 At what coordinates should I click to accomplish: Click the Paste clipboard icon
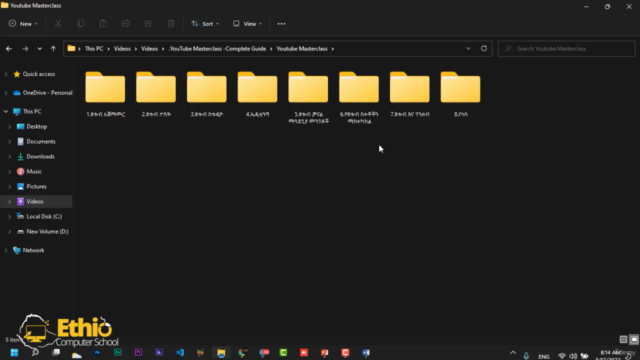(103, 24)
